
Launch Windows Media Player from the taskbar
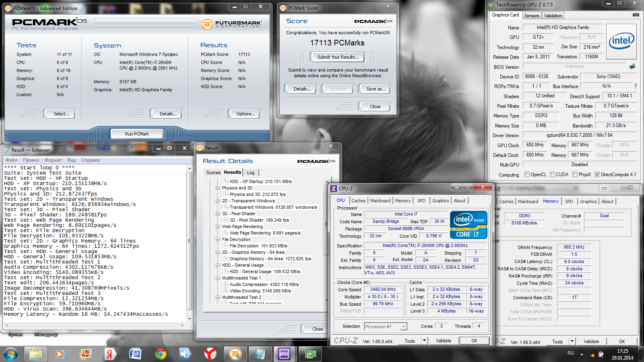[60, 354]
